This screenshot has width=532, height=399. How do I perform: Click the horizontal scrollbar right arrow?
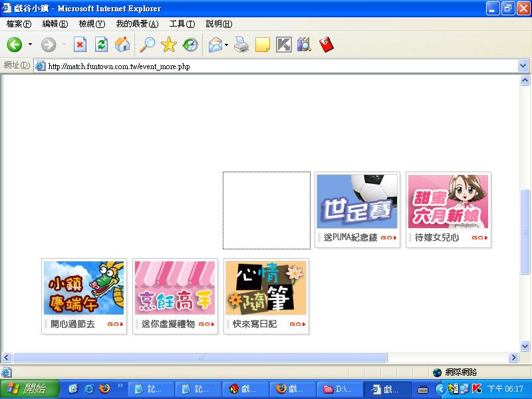[x=513, y=357]
